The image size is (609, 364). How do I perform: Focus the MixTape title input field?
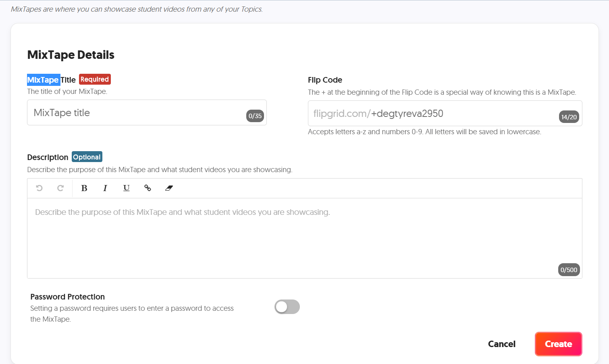click(147, 112)
